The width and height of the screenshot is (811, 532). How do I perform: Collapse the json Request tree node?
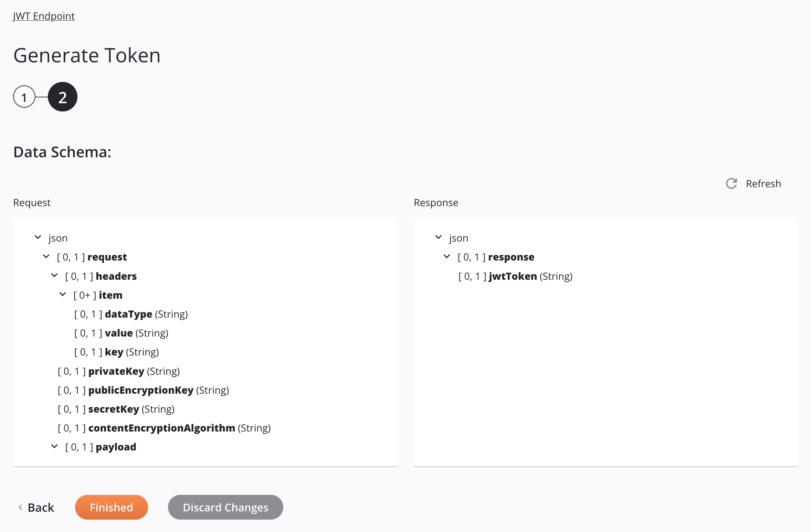pos(38,237)
